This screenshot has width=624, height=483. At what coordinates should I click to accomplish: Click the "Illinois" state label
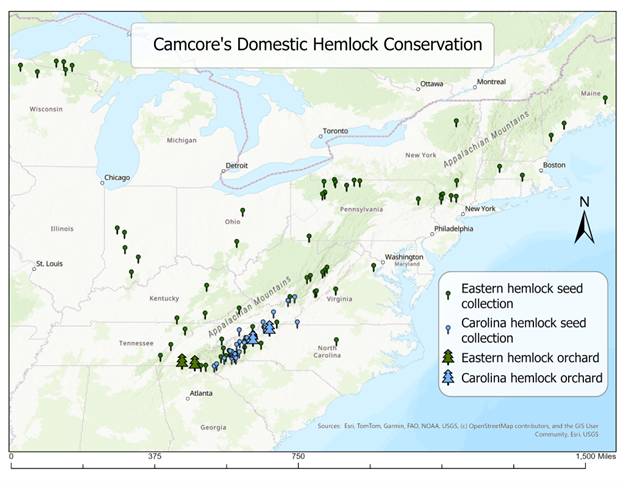[x=62, y=229]
